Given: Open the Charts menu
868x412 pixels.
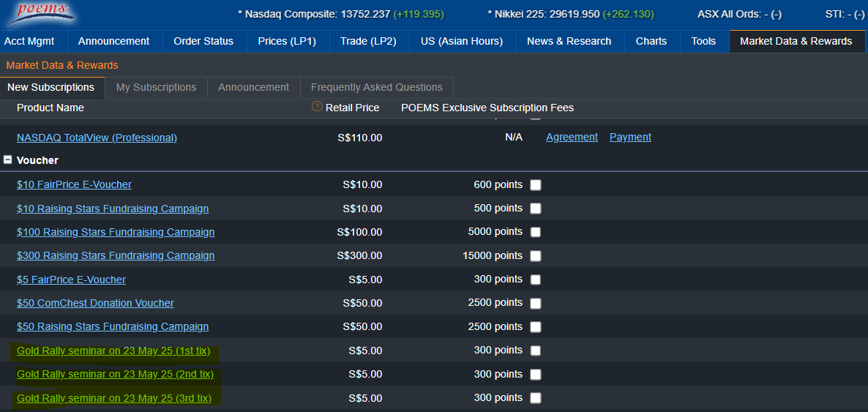Looking at the screenshot, I should (651, 41).
